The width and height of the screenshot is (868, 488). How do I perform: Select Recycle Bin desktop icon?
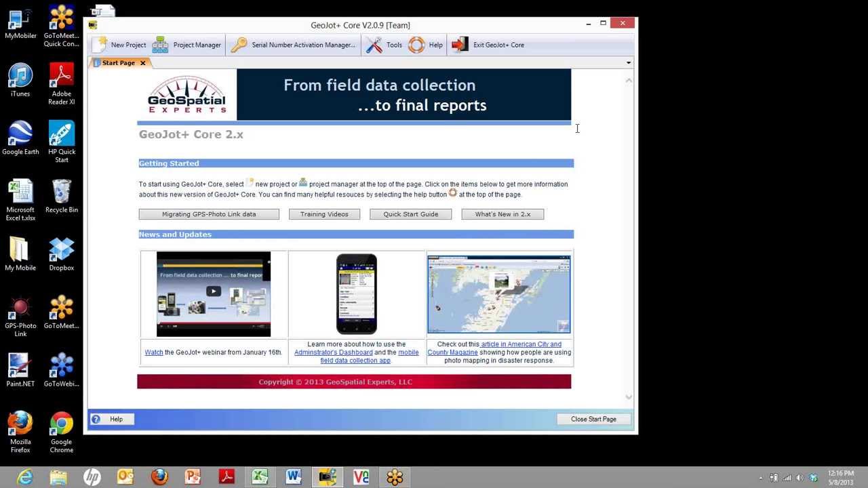[x=61, y=197]
